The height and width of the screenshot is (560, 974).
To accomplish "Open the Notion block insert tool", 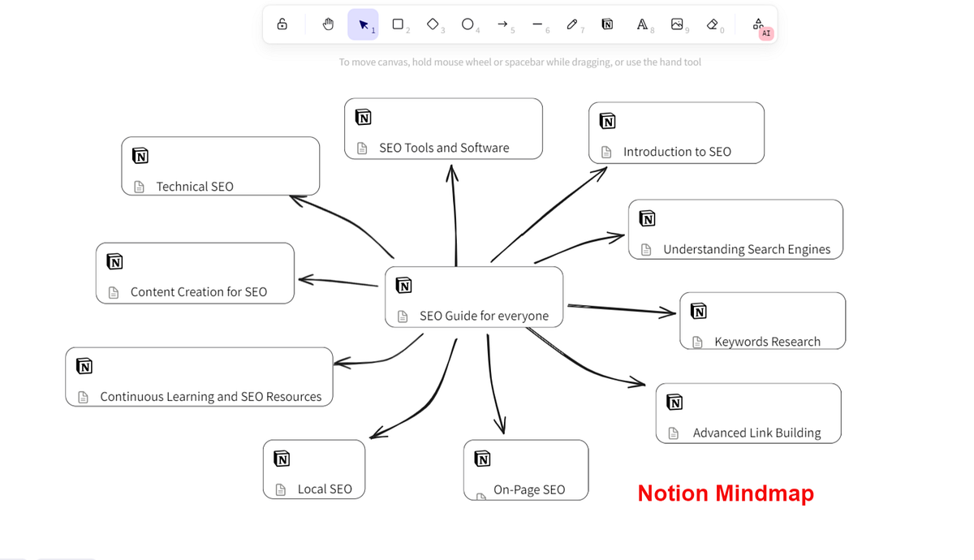I will [x=607, y=24].
